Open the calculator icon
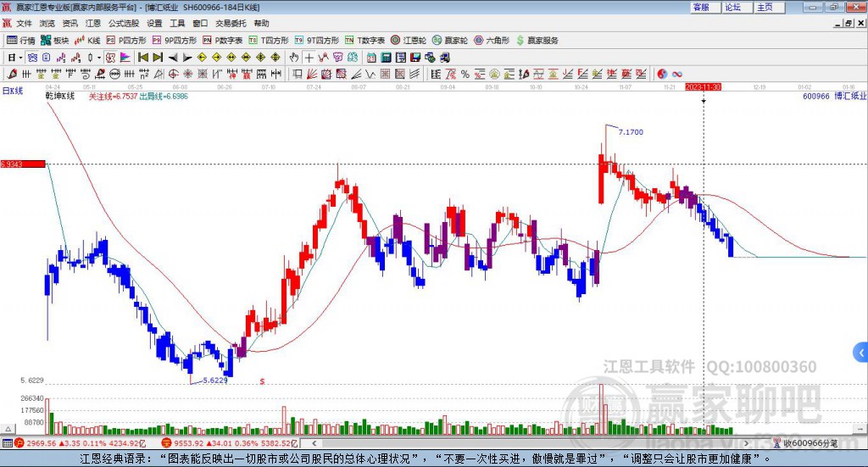The width and height of the screenshot is (868, 467). 386,58
